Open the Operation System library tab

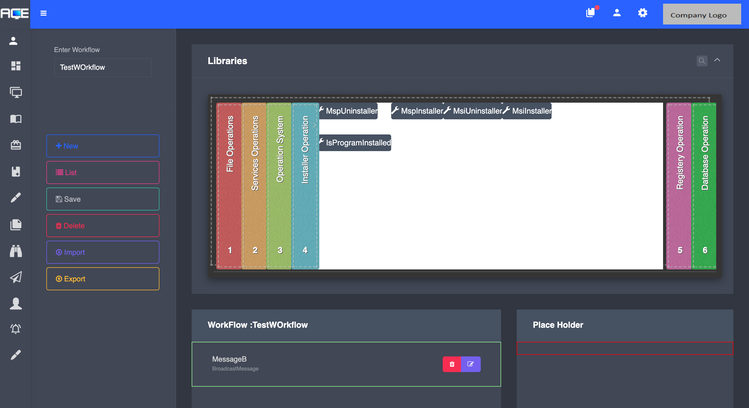[279, 185]
